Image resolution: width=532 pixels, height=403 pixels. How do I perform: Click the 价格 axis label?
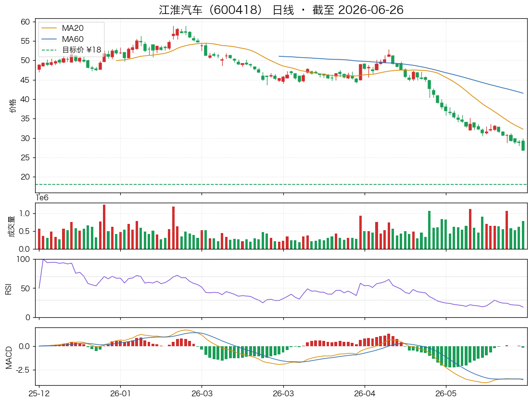(13, 106)
